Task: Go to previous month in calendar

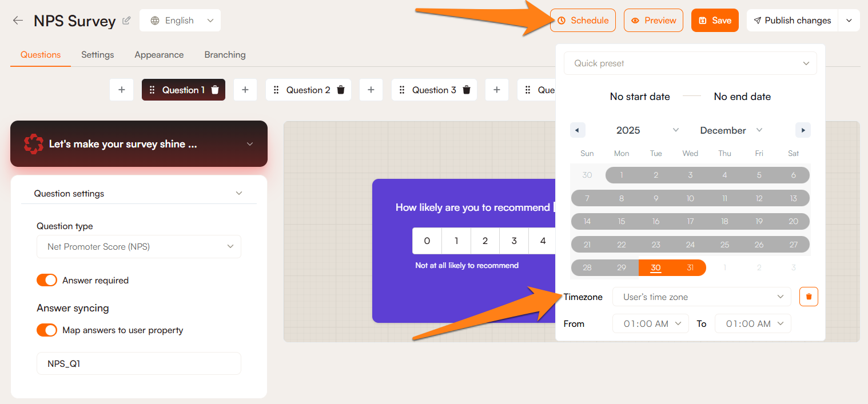Action: [x=577, y=130]
